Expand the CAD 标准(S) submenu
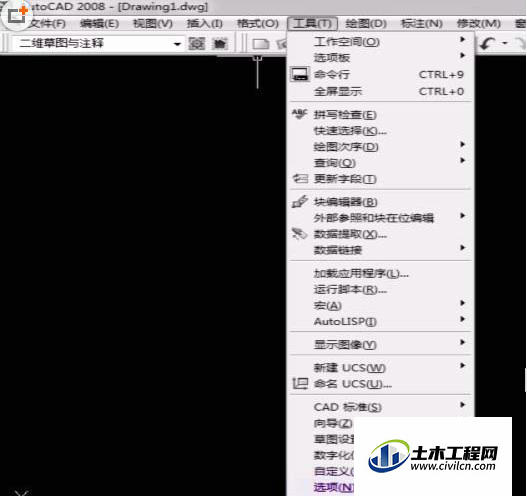 (x=381, y=407)
